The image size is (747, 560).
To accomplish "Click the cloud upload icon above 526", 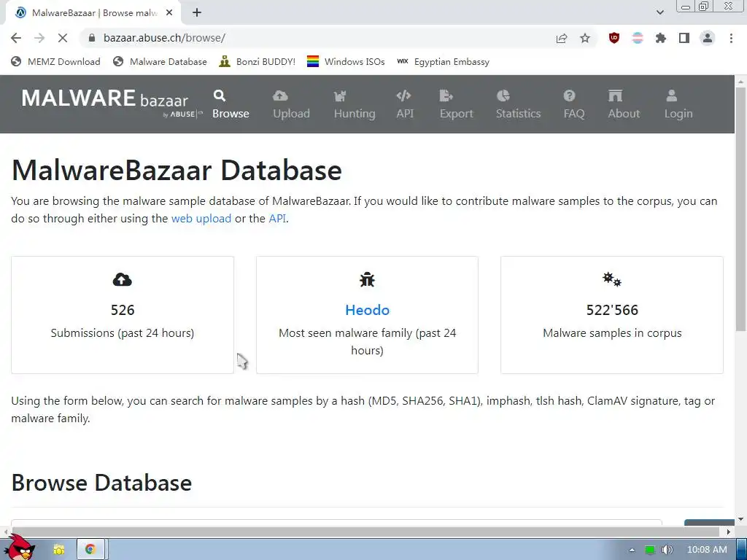I will pyautogui.click(x=123, y=279).
